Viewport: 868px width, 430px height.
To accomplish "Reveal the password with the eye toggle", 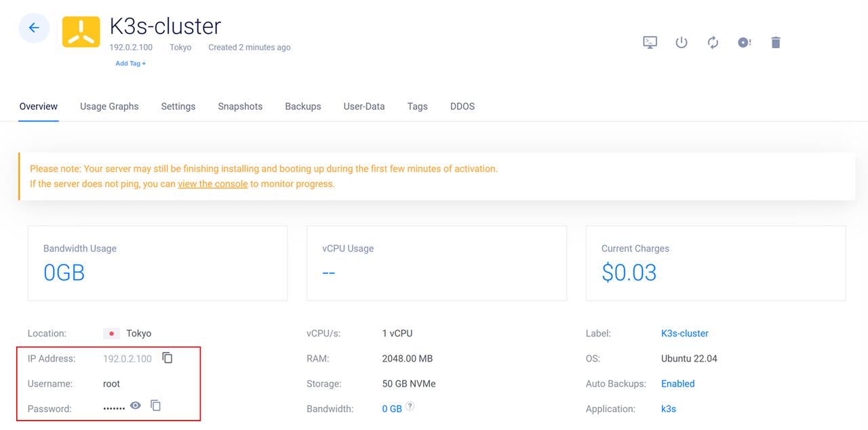I will 135,405.
